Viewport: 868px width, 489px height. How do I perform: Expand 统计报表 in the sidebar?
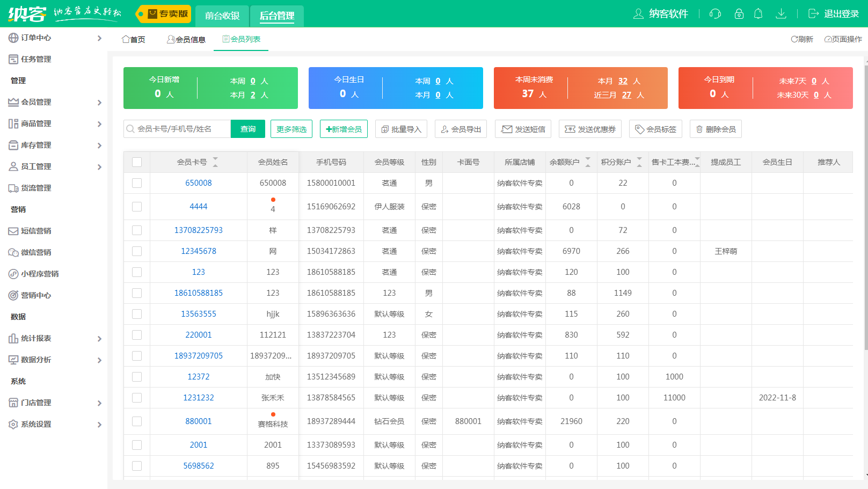tap(34, 339)
